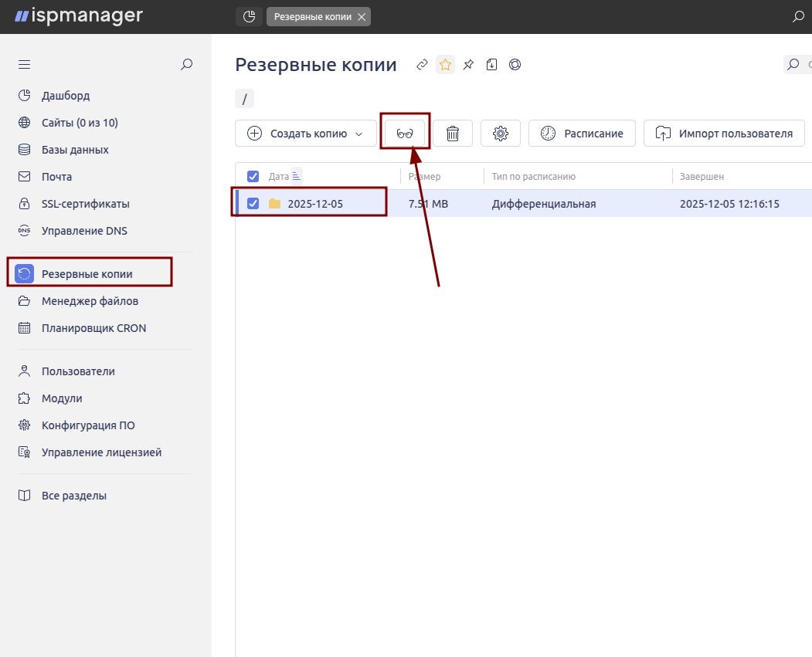The width and height of the screenshot is (812, 657).
Task: Uncheck the 2025-12-05 backup row checkbox
Action: click(253, 203)
